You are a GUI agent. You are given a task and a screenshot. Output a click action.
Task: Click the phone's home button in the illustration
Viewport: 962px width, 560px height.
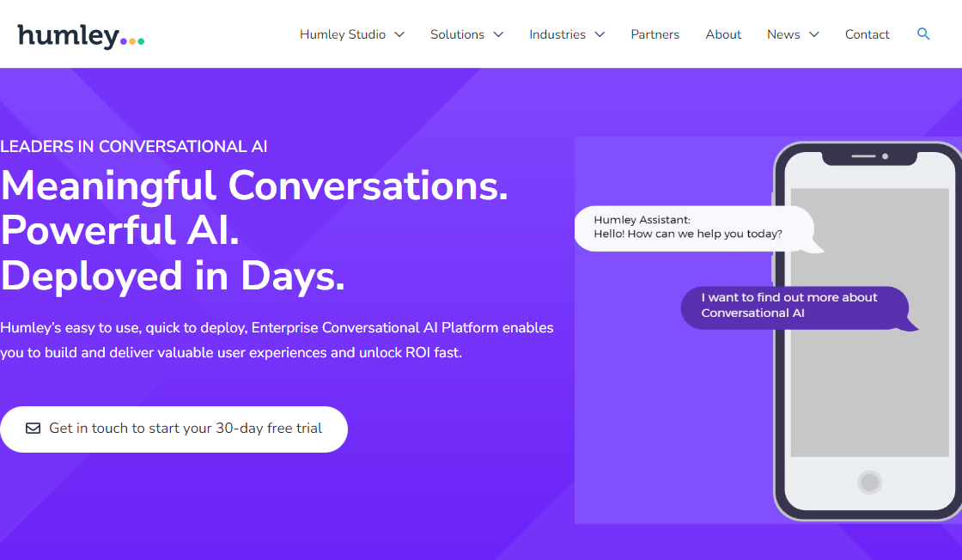(869, 482)
